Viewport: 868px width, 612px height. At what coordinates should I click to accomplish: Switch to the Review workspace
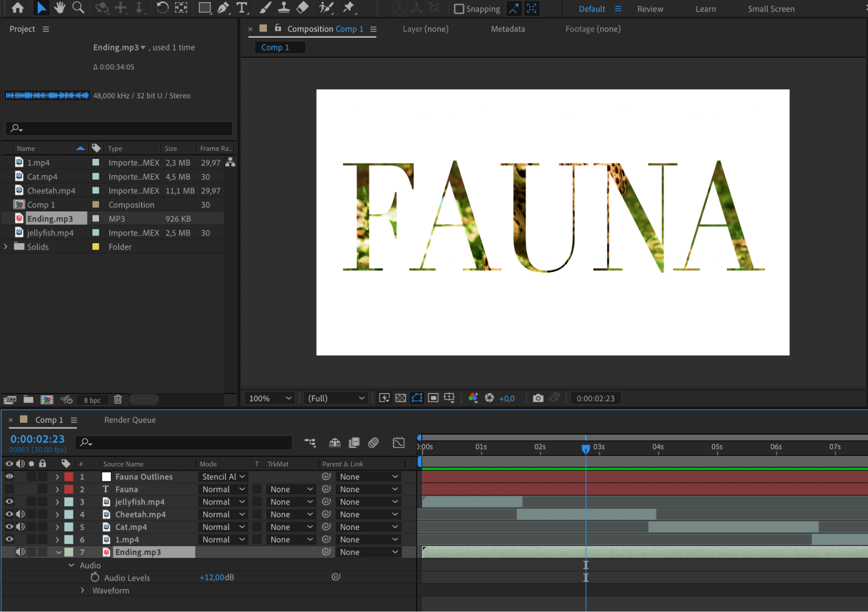[650, 9]
